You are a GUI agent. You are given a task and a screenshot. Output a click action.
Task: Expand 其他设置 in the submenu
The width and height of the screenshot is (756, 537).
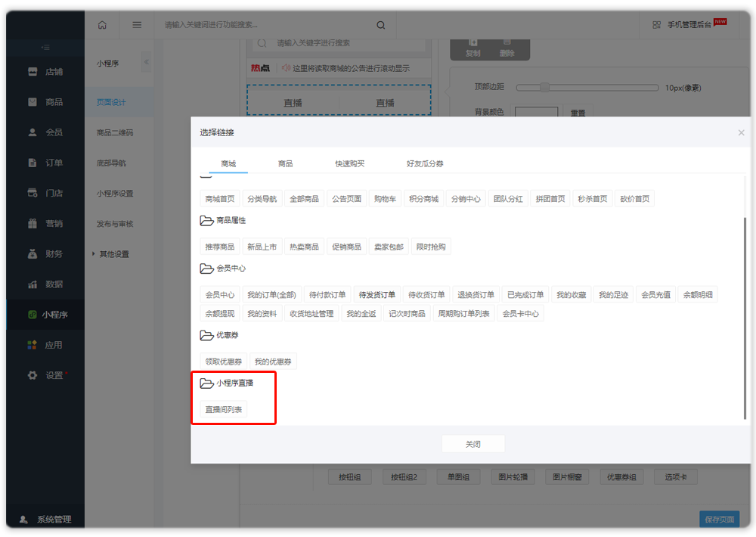113,254
